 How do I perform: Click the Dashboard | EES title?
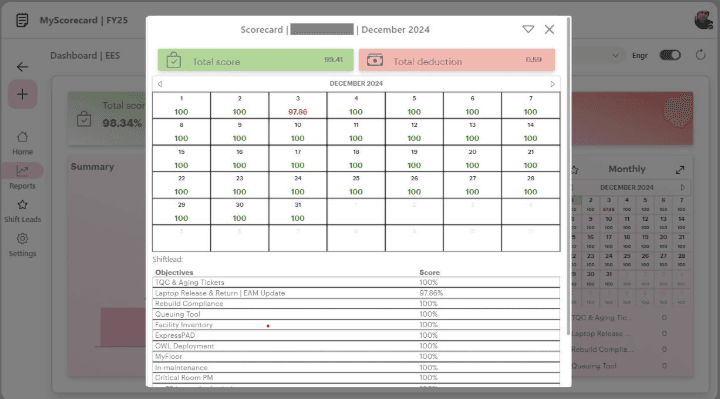point(85,56)
